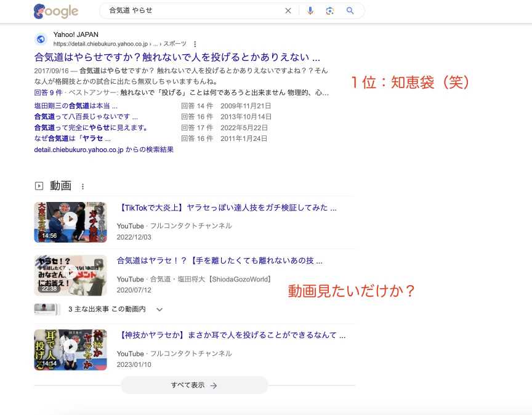532x415 pixels.
Task: Click すべて表示 button
Action: point(194,385)
